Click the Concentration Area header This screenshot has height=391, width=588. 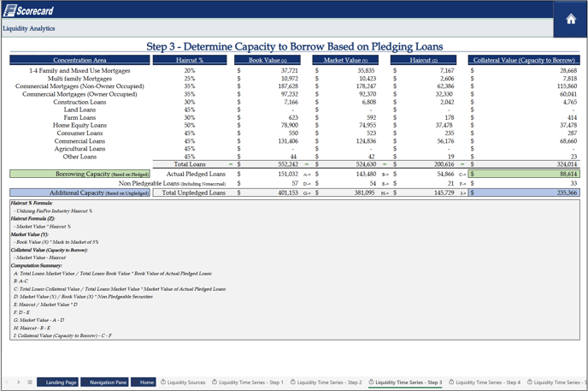click(79, 60)
